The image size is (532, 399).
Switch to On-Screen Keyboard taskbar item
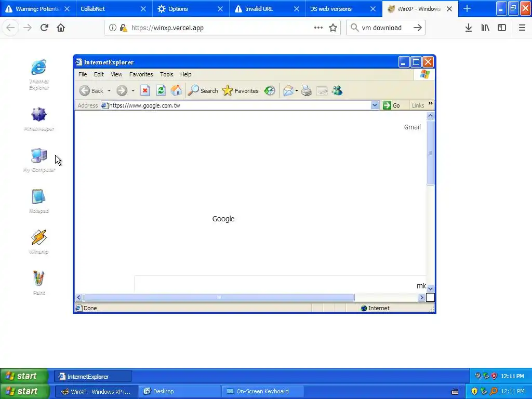pos(262,391)
